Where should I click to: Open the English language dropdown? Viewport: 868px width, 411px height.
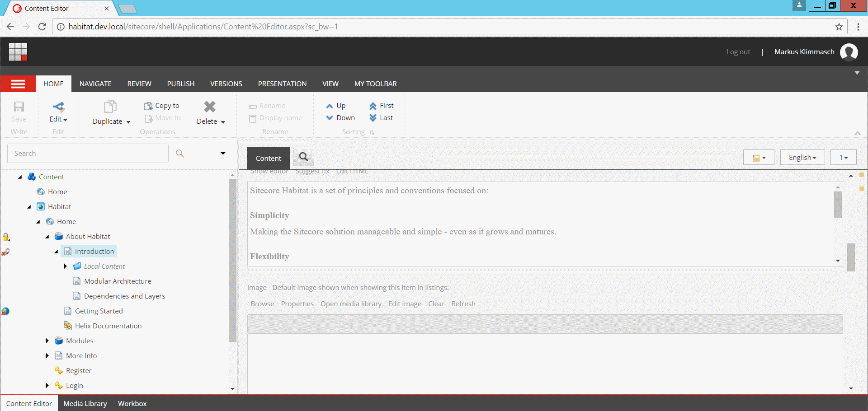click(802, 158)
